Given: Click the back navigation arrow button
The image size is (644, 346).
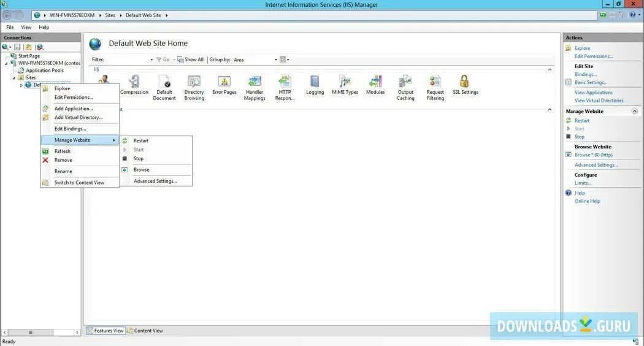Looking at the screenshot, I should [x=7, y=15].
